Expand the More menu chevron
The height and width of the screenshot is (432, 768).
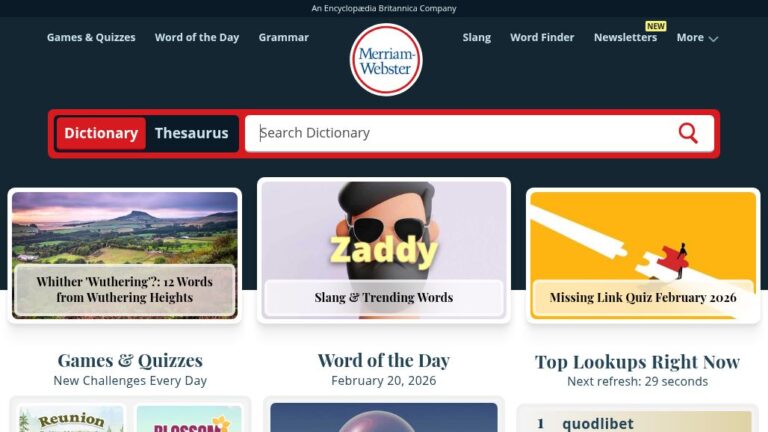[714, 38]
